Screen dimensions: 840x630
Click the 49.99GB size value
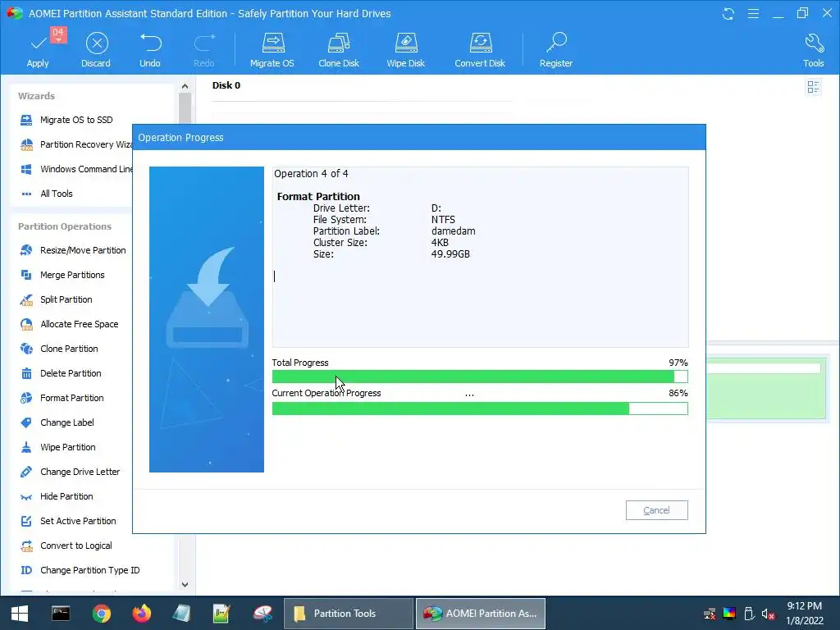pos(450,254)
